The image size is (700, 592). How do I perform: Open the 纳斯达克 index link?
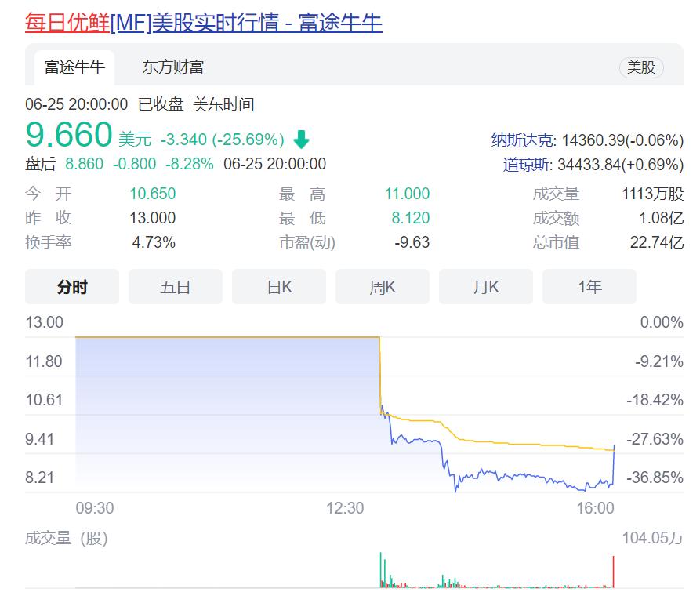(x=521, y=140)
